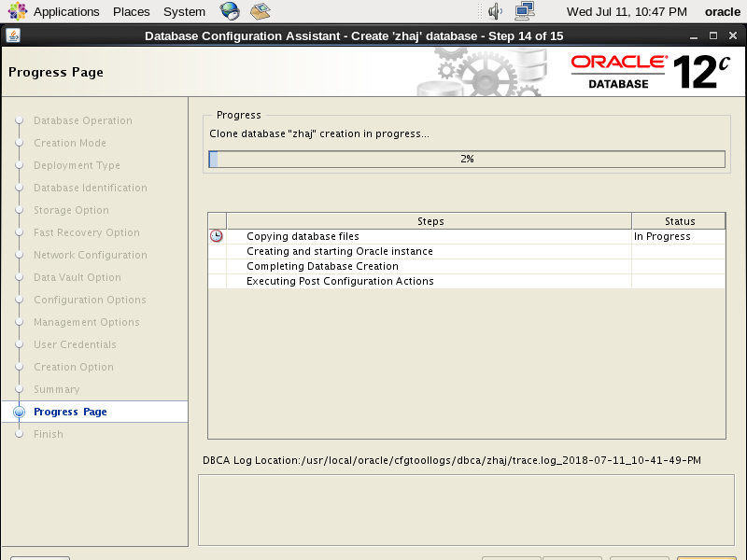Select the Copying database files row
This screenshot has width=747, height=560.
click(x=467, y=236)
